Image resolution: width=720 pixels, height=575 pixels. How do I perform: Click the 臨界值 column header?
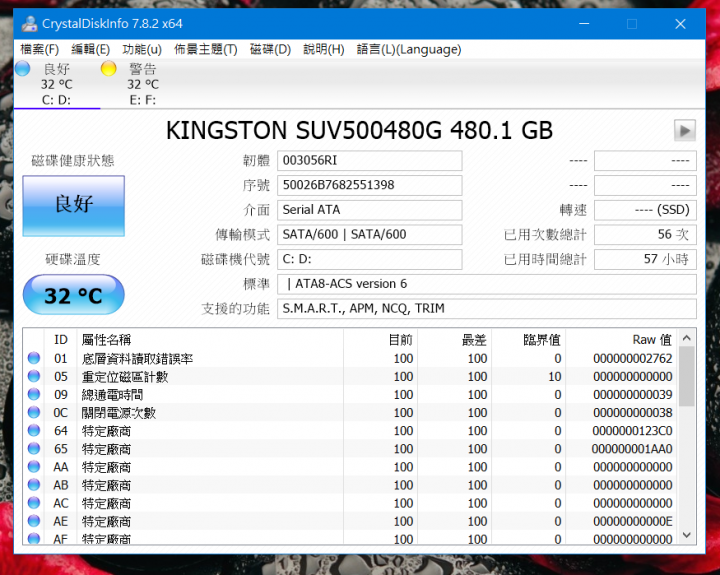[529, 340]
